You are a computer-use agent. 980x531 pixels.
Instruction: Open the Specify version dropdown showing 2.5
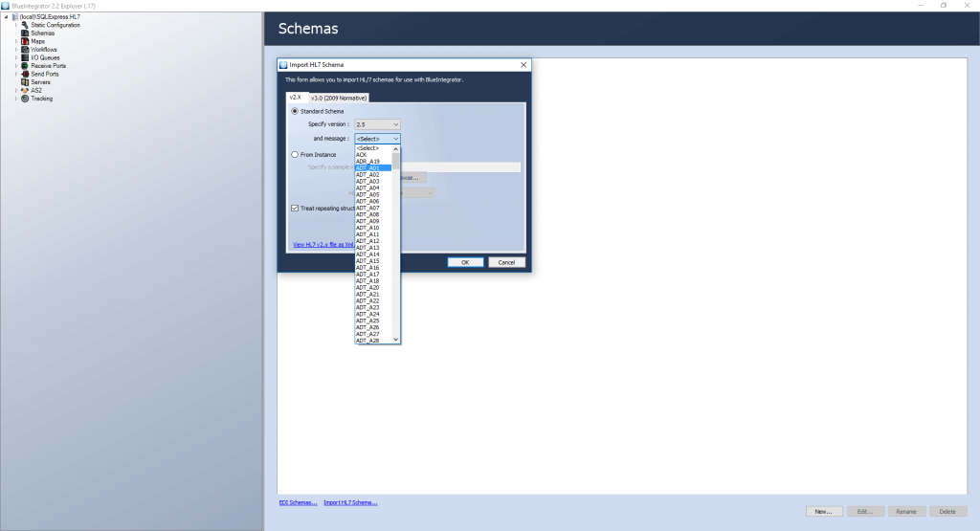click(377, 124)
